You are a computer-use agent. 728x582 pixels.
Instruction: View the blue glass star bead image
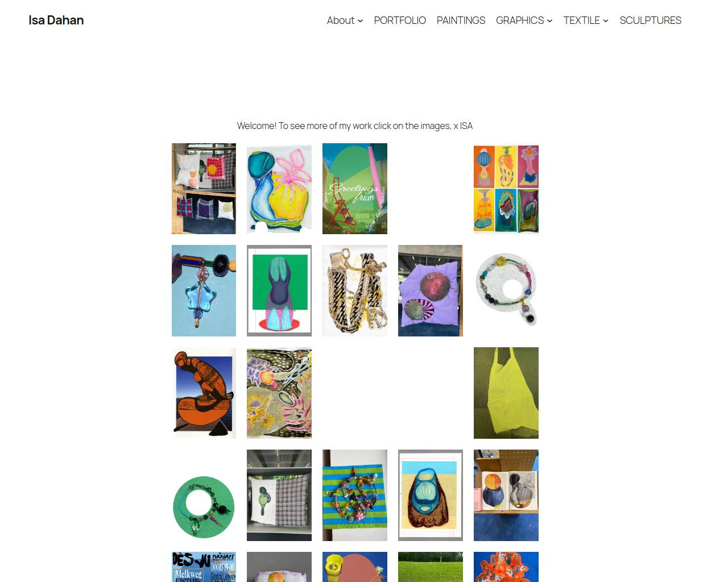click(x=204, y=291)
